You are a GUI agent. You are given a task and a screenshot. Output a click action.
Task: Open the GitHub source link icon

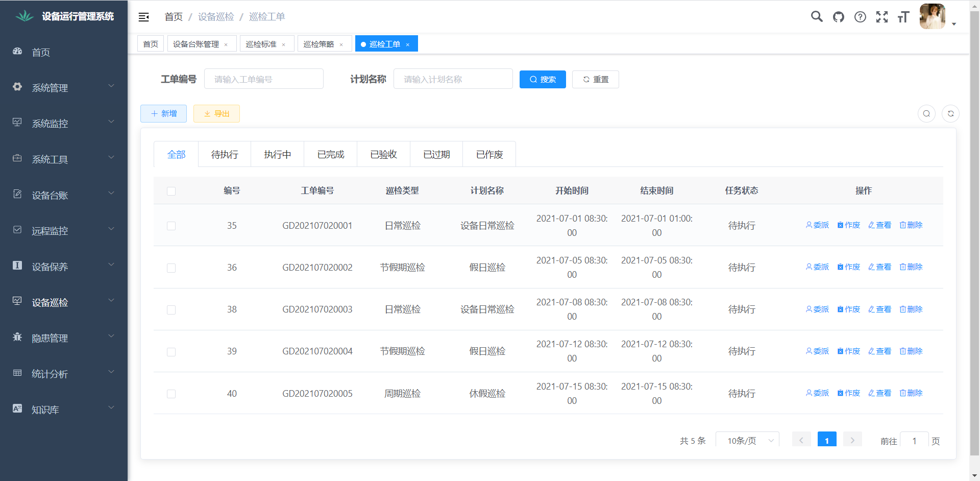[x=839, y=17]
